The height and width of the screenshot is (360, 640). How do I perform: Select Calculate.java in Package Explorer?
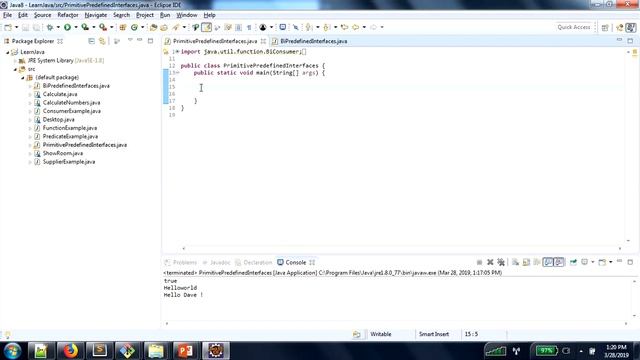(x=60, y=94)
